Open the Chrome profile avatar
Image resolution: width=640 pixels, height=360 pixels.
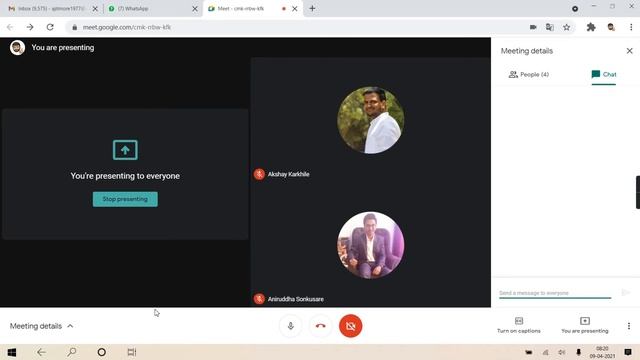pos(611,27)
